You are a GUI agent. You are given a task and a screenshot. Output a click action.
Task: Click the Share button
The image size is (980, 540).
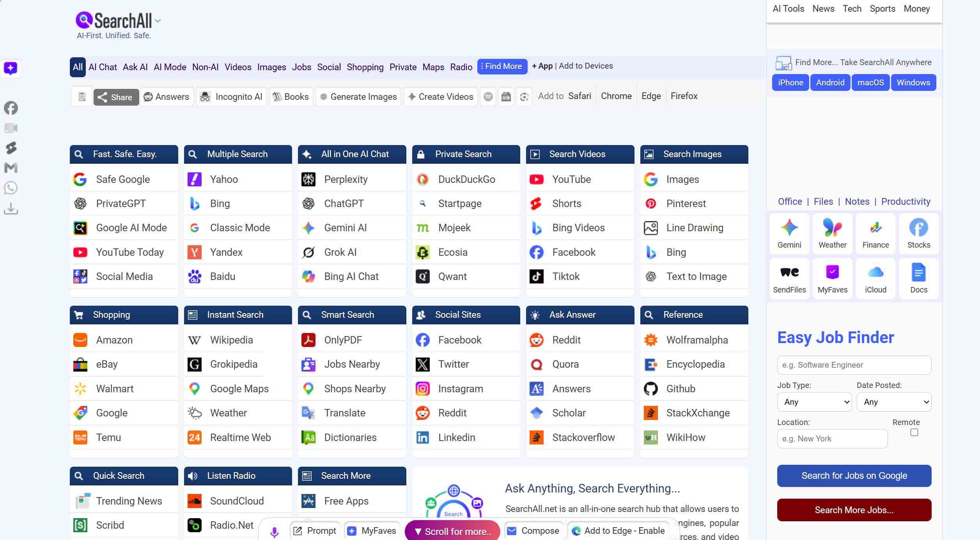click(x=116, y=97)
